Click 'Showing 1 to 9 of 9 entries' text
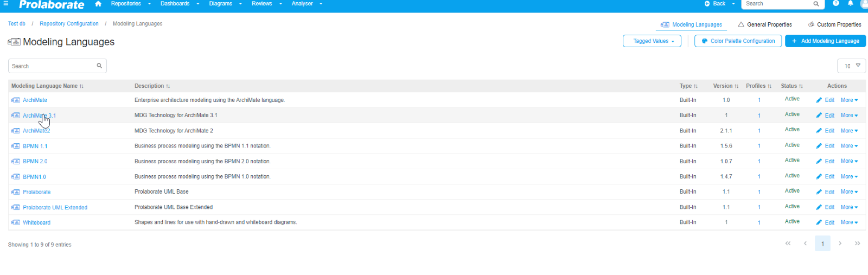The width and height of the screenshot is (868, 275). [40, 245]
